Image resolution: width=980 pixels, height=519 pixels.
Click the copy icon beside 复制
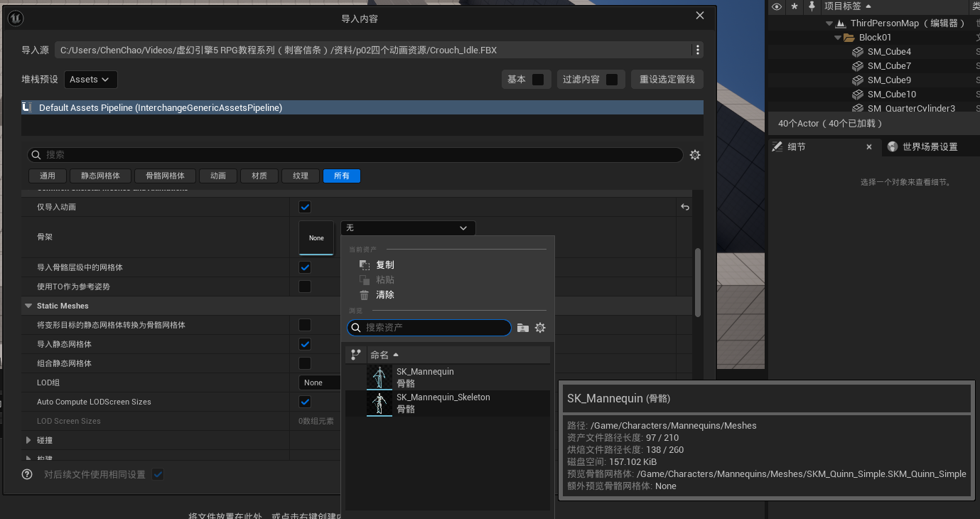point(365,264)
